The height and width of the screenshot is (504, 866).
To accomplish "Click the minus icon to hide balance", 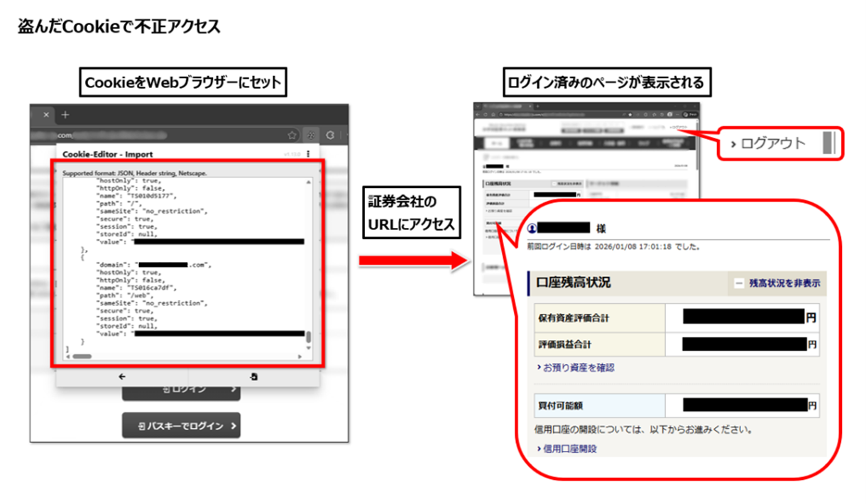I will click(x=739, y=283).
